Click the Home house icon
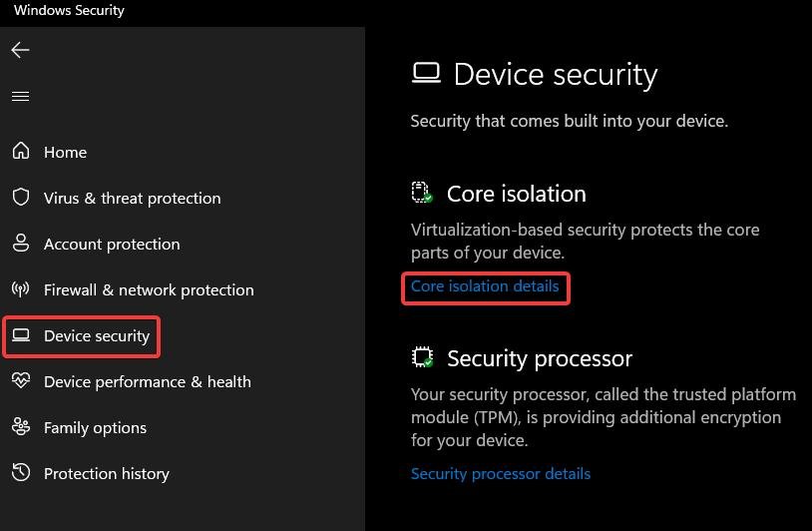Viewport: 812px width, 531px height. [x=21, y=151]
